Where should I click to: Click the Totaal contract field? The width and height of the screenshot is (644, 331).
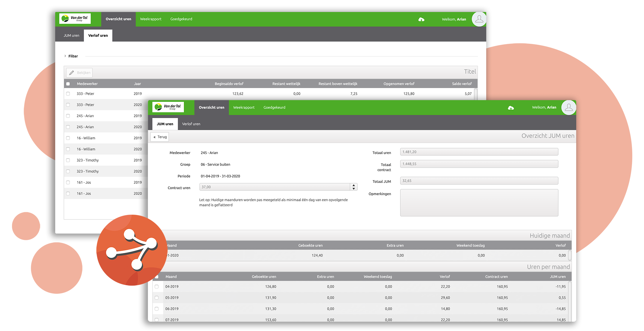click(x=479, y=164)
